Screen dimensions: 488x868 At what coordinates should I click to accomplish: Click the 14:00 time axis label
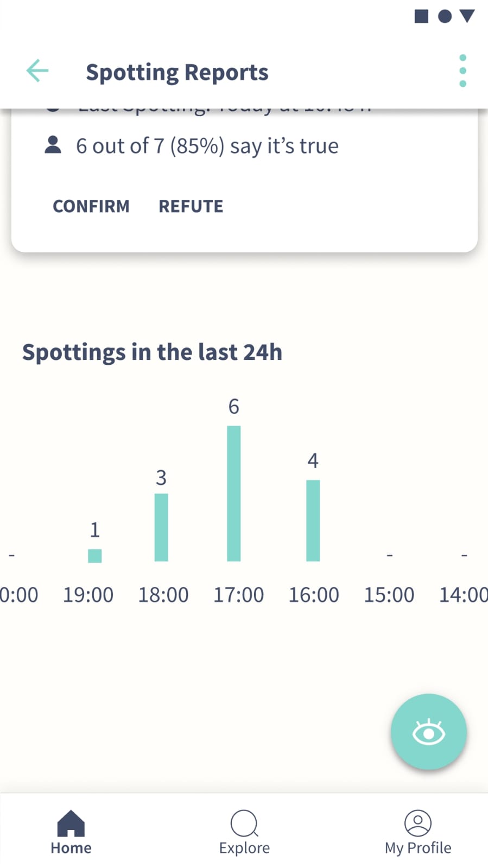[x=464, y=595]
